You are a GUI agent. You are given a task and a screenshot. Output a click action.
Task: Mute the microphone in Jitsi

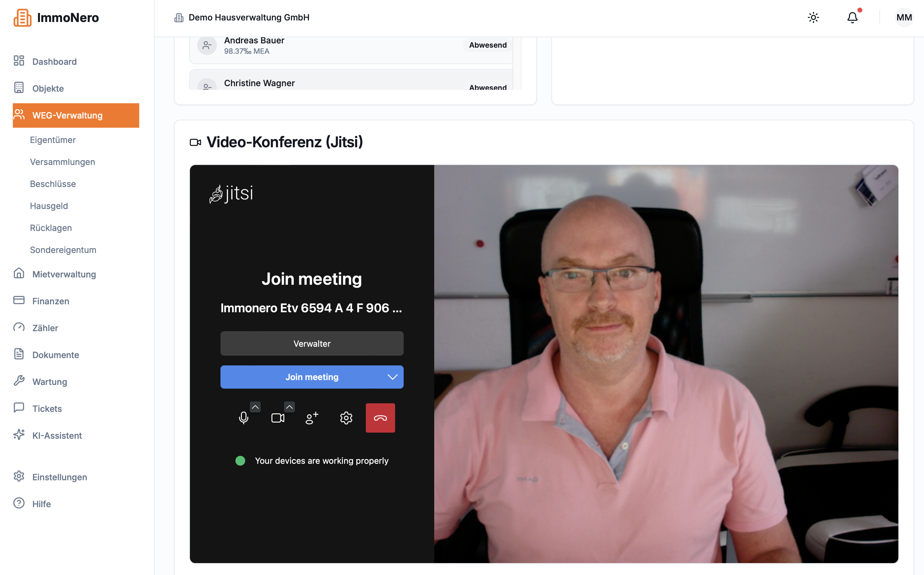244,418
